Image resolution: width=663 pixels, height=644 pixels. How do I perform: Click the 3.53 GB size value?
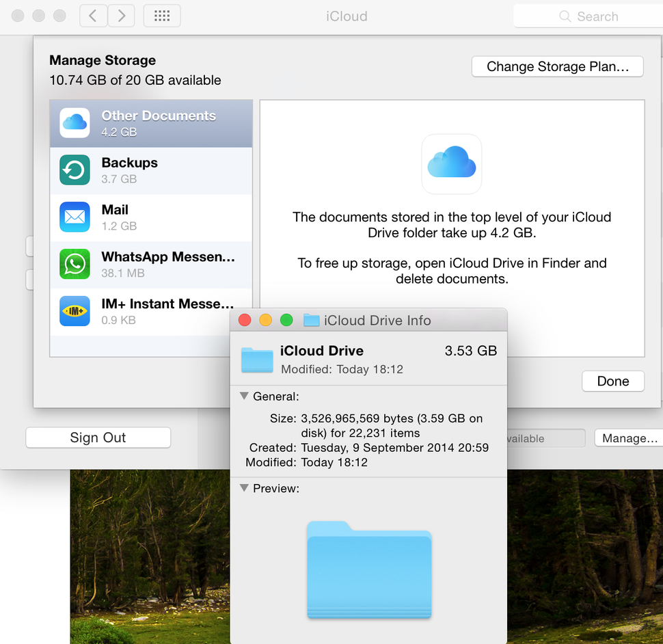[x=471, y=351]
